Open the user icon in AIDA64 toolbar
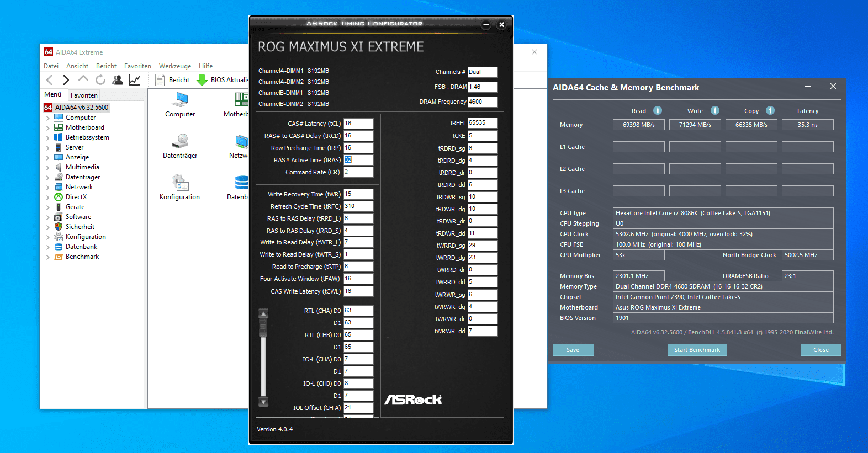 click(x=118, y=80)
